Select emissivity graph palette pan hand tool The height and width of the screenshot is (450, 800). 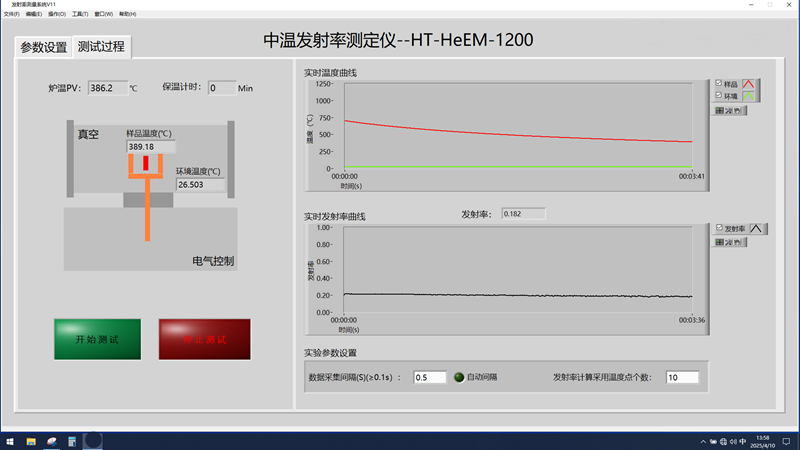click(x=739, y=243)
